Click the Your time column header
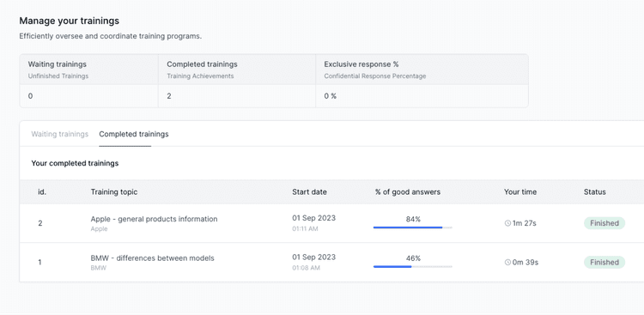Viewport: 644px width, 315px height. pyautogui.click(x=520, y=192)
